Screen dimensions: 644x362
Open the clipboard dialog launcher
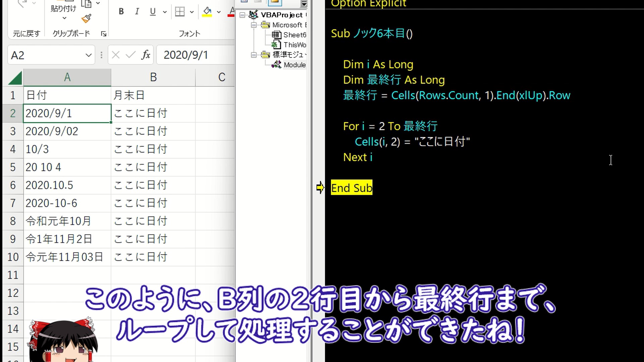pyautogui.click(x=104, y=34)
